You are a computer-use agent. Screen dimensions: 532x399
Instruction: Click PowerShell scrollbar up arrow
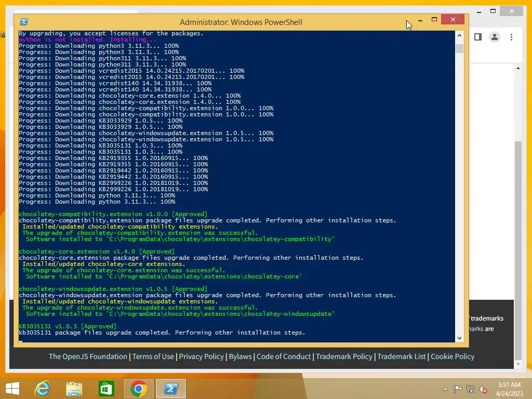pos(459,35)
